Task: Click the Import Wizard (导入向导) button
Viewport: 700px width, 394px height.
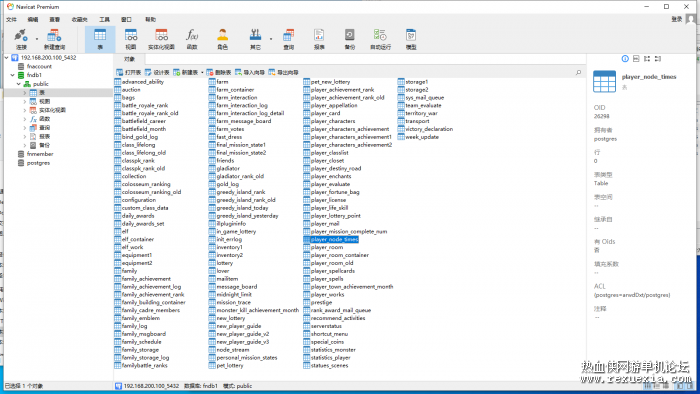Action: [x=250, y=72]
